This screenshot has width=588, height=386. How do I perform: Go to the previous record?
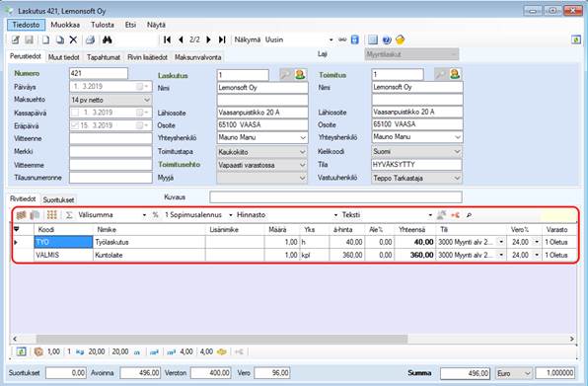coord(181,39)
